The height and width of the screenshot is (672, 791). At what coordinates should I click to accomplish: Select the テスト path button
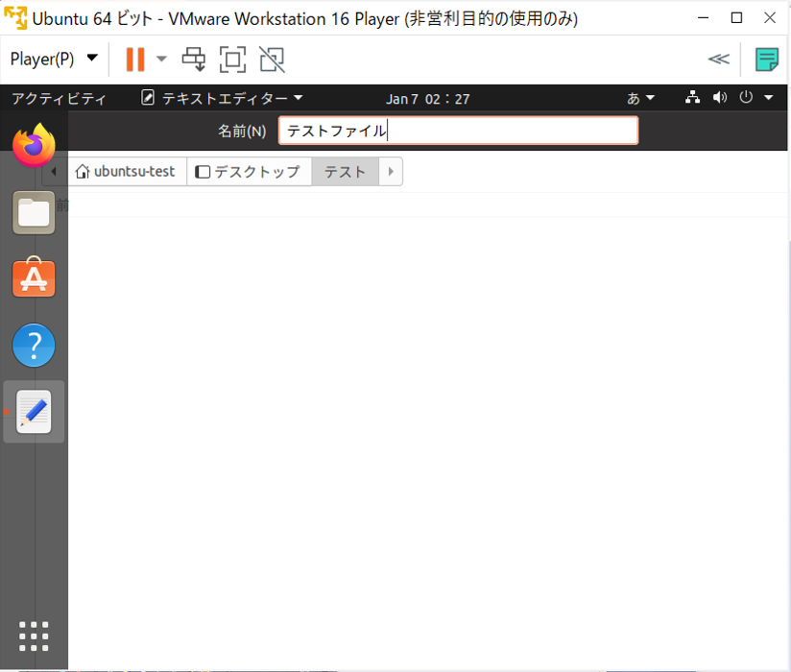pyautogui.click(x=345, y=172)
